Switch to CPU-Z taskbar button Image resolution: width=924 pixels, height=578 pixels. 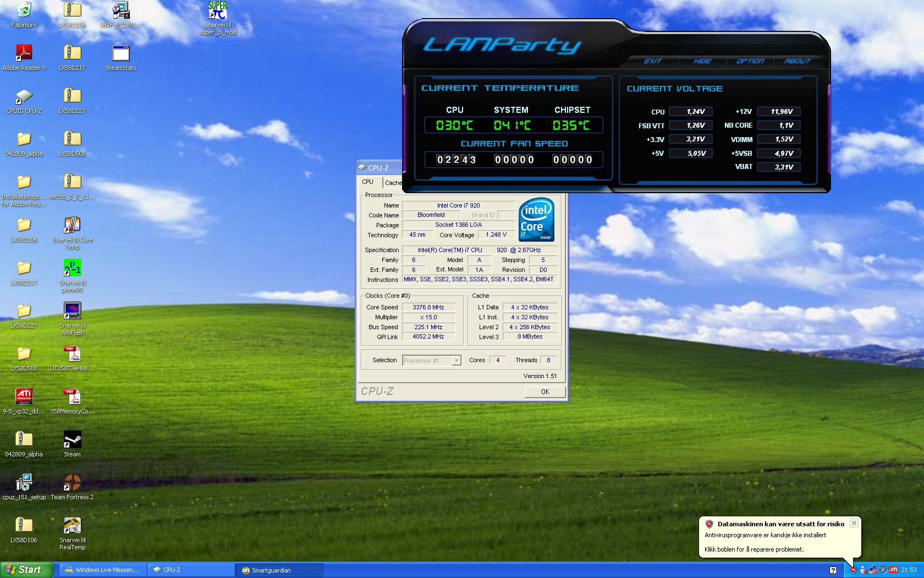(x=191, y=570)
